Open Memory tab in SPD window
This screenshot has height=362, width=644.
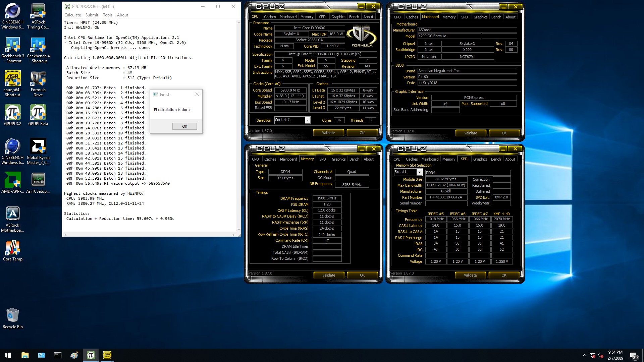click(x=449, y=159)
